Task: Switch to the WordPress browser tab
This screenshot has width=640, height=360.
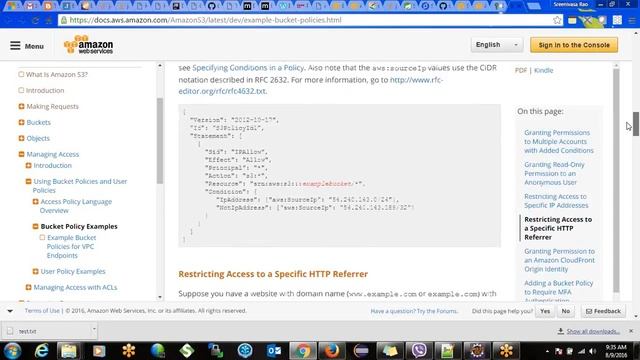Action: point(283,6)
